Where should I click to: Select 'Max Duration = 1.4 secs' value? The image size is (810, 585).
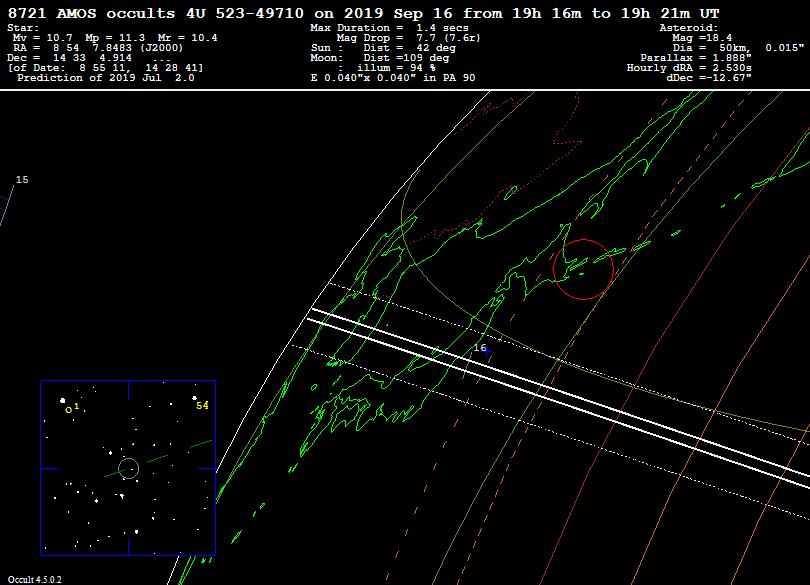tap(390, 28)
